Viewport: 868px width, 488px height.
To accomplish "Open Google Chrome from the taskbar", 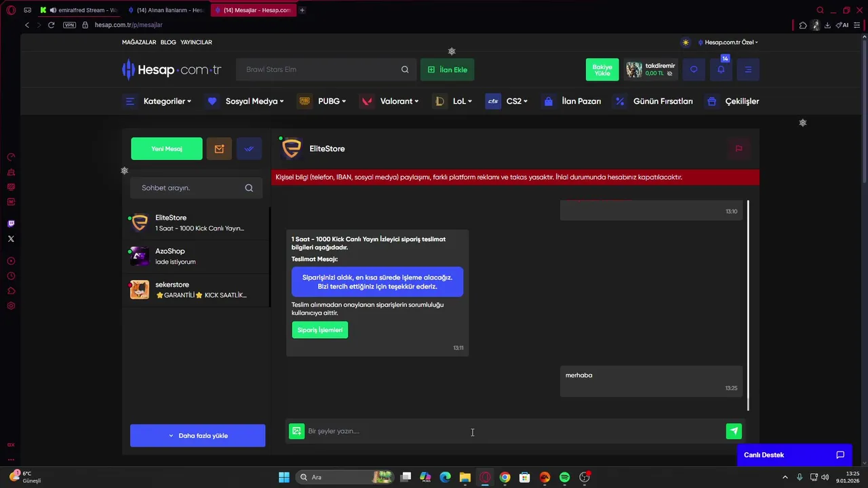I will point(505,477).
